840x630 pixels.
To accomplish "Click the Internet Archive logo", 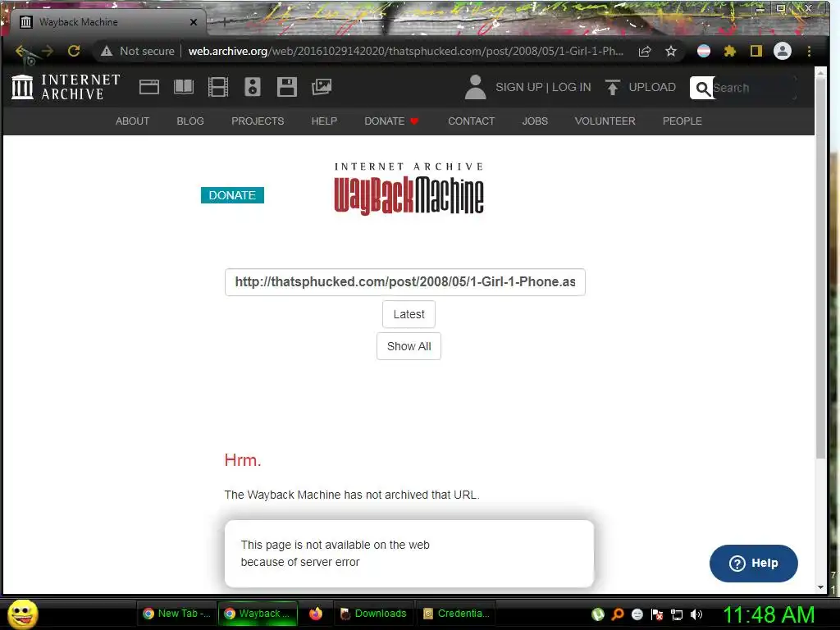I will click(x=66, y=87).
